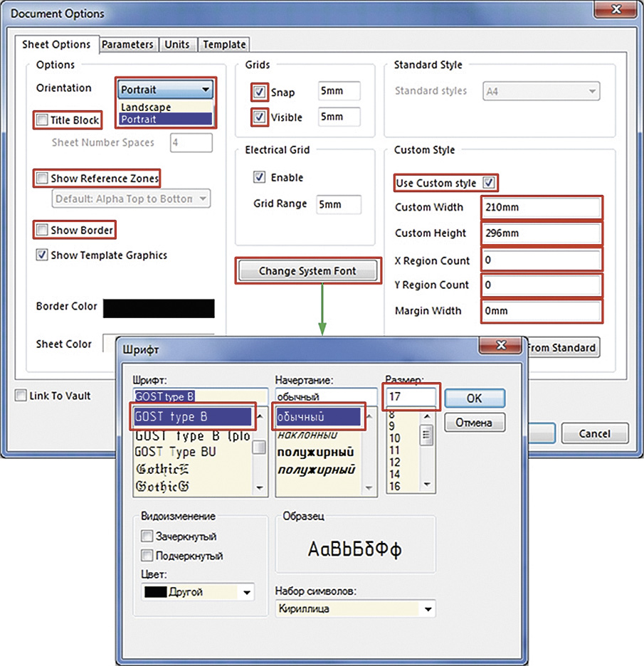This screenshot has height=666, width=644.
Task: Click the Margin Width field
Action: coord(542,311)
